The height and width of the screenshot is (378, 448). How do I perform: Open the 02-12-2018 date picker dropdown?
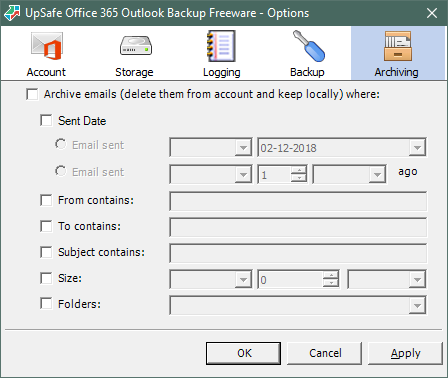pos(417,148)
